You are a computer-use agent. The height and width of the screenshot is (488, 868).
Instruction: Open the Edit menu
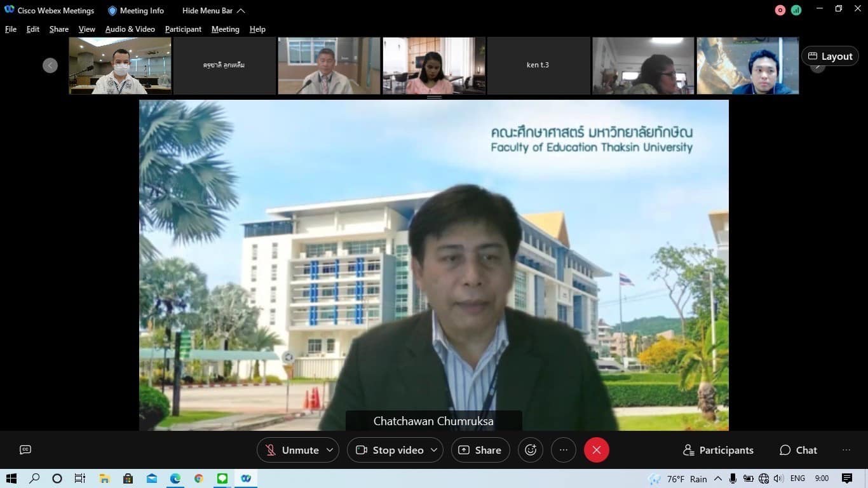pyautogui.click(x=33, y=29)
